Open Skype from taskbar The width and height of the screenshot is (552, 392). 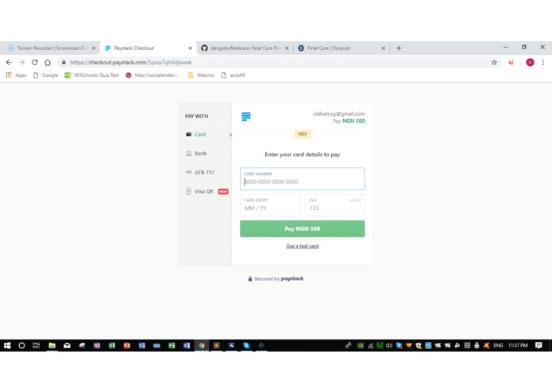pos(246,346)
